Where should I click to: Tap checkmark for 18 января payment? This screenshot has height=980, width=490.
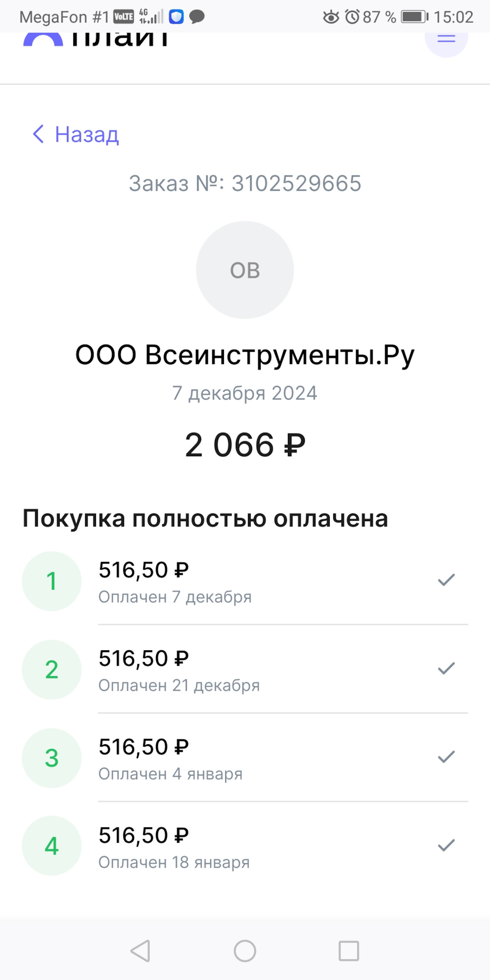pos(446,845)
